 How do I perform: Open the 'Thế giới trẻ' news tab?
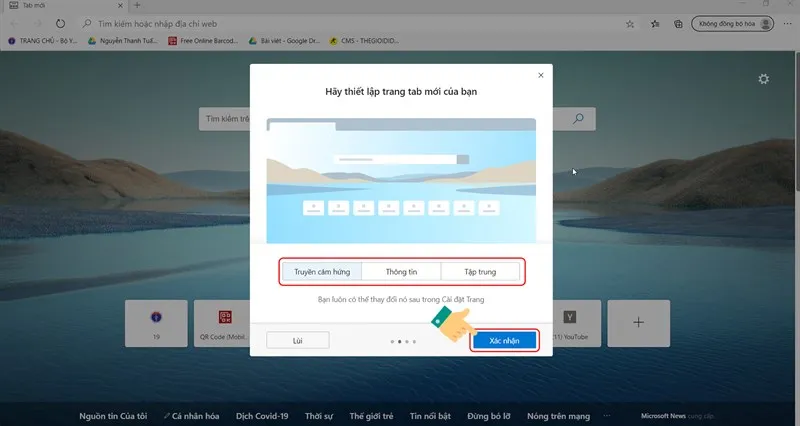371,416
